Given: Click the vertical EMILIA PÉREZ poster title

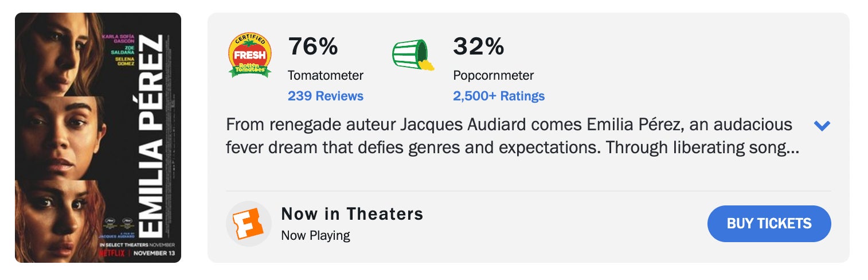Looking at the screenshot, I should tap(152, 138).
